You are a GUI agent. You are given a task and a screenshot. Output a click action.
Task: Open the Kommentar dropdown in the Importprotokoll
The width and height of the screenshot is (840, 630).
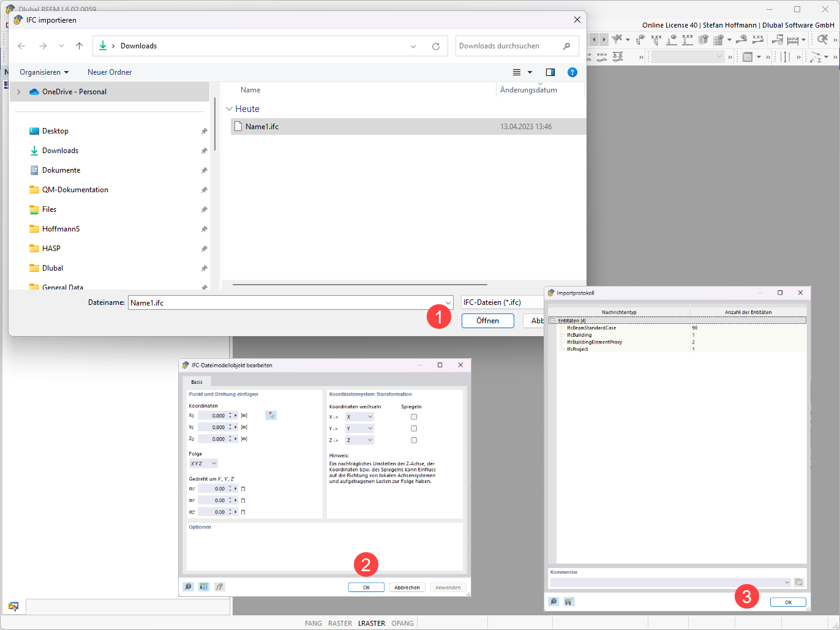pos(787,582)
